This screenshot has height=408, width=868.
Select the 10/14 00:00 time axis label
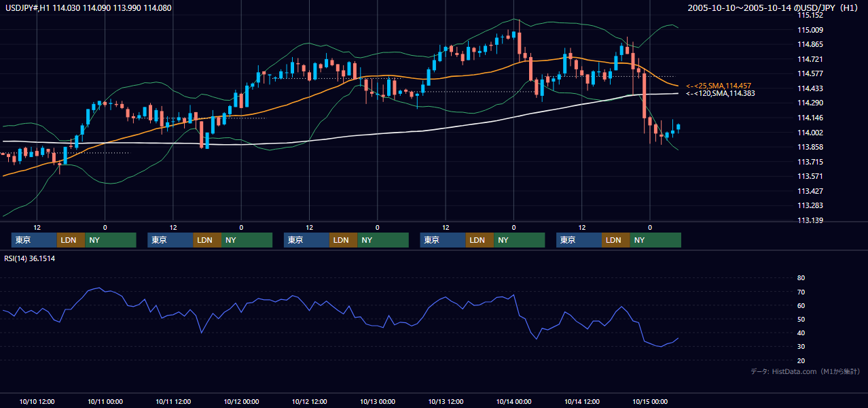point(513,401)
